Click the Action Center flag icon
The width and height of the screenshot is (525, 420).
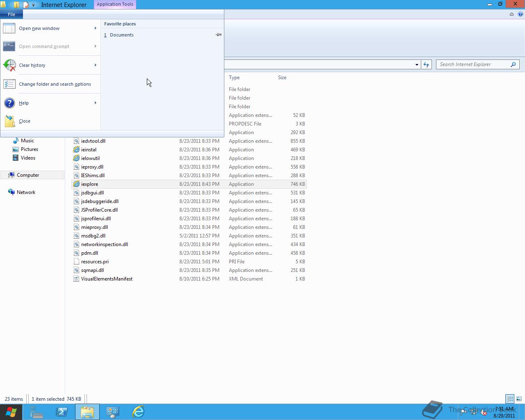click(463, 412)
